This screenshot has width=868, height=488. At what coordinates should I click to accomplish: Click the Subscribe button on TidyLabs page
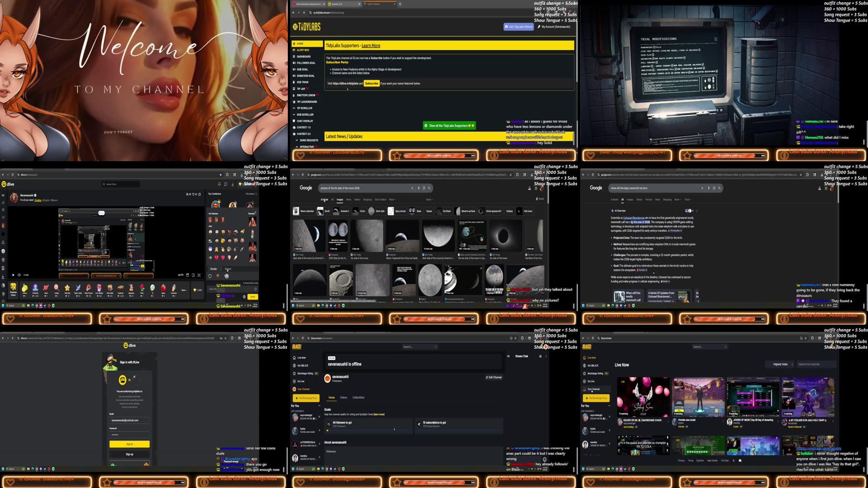(x=371, y=84)
